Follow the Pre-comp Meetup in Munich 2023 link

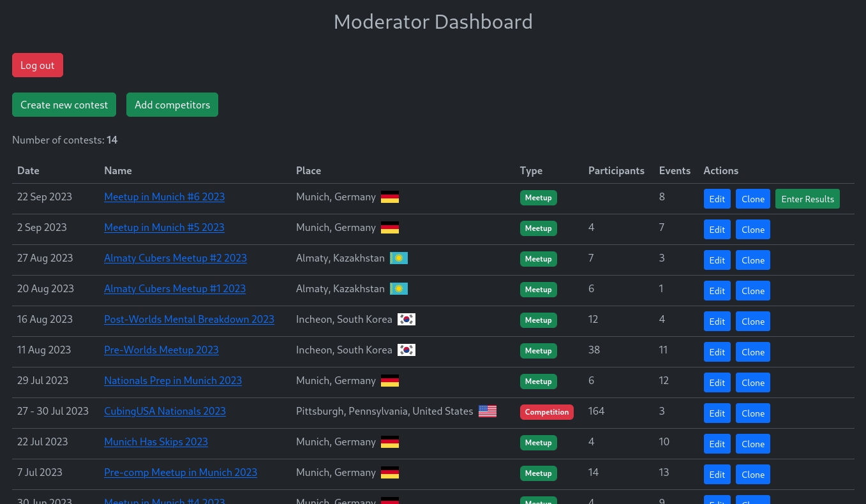pyautogui.click(x=181, y=472)
